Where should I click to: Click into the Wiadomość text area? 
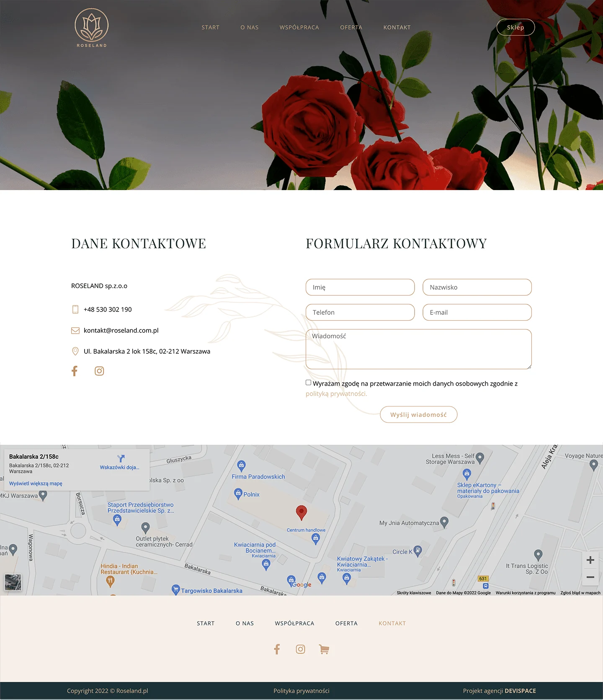(419, 349)
